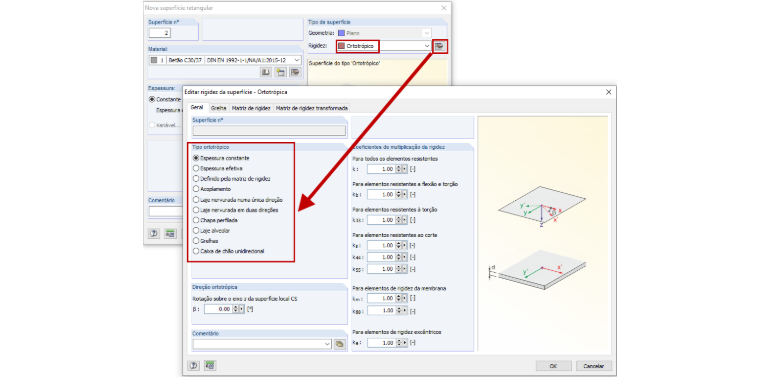Click the OK button

[x=553, y=366]
